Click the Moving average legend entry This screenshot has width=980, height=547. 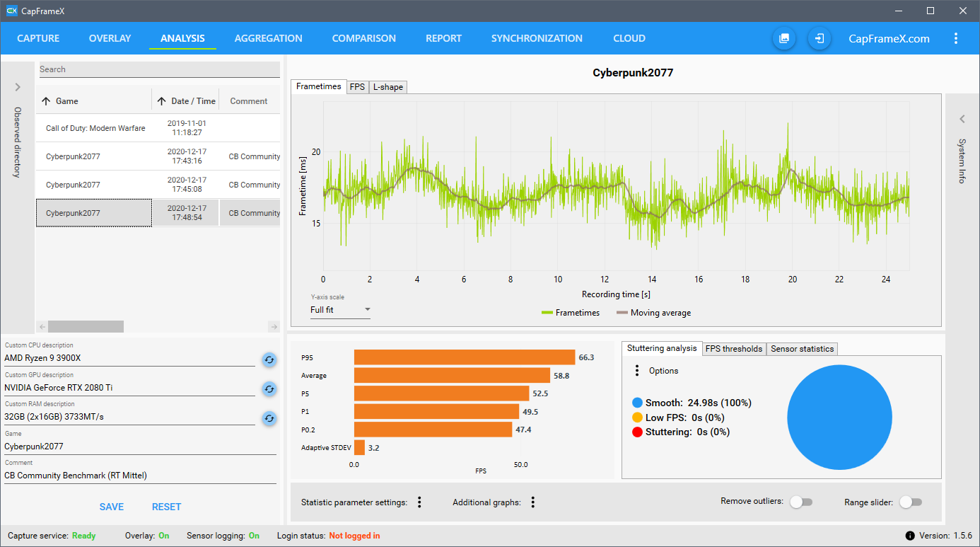coord(653,313)
